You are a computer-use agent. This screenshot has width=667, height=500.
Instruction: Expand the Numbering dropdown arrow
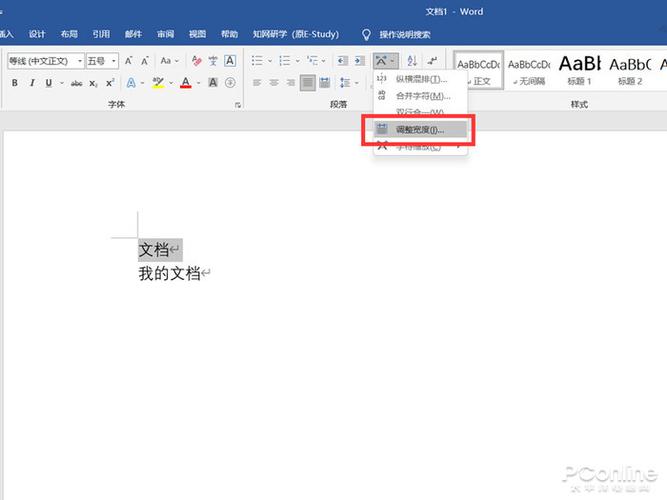point(297,61)
